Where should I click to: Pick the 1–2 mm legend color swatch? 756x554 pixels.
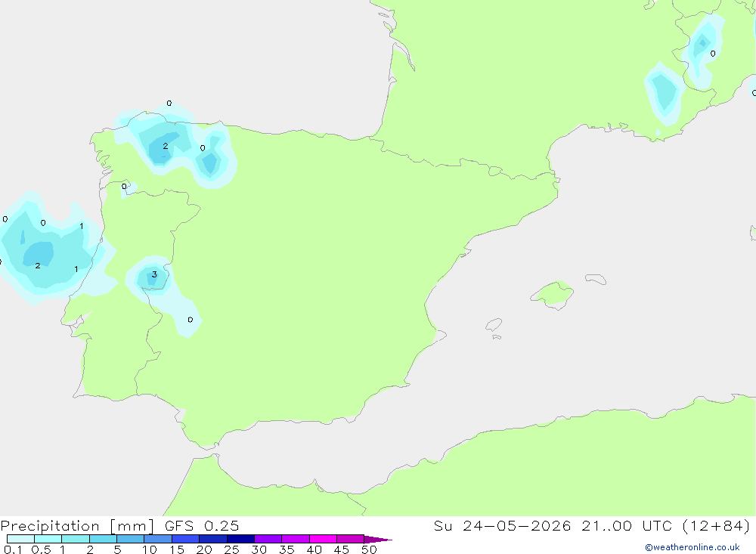[x=75, y=539]
